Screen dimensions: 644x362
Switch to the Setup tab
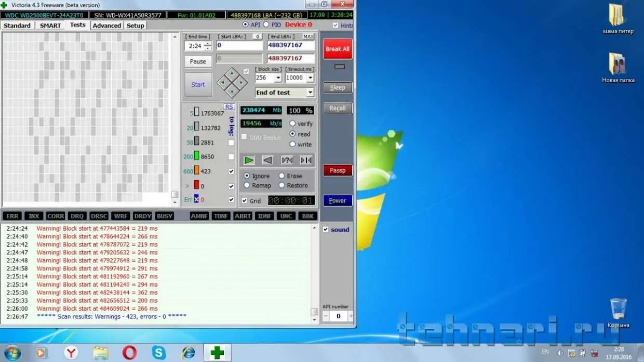click(x=136, y=25)
